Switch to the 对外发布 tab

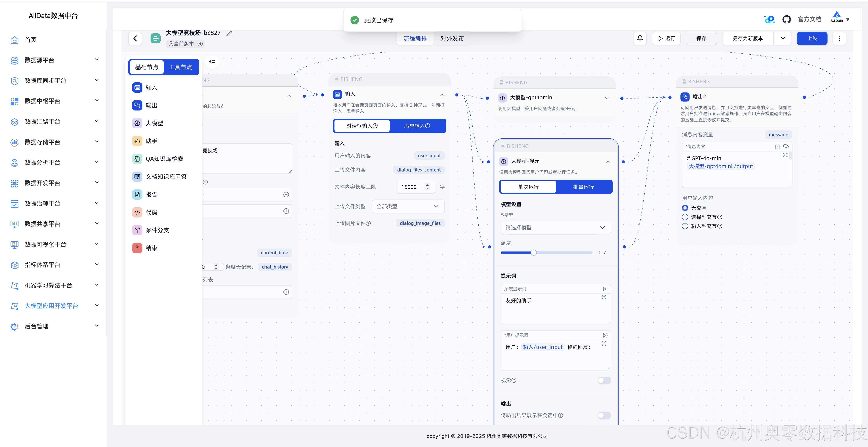(x=452, y=38)
